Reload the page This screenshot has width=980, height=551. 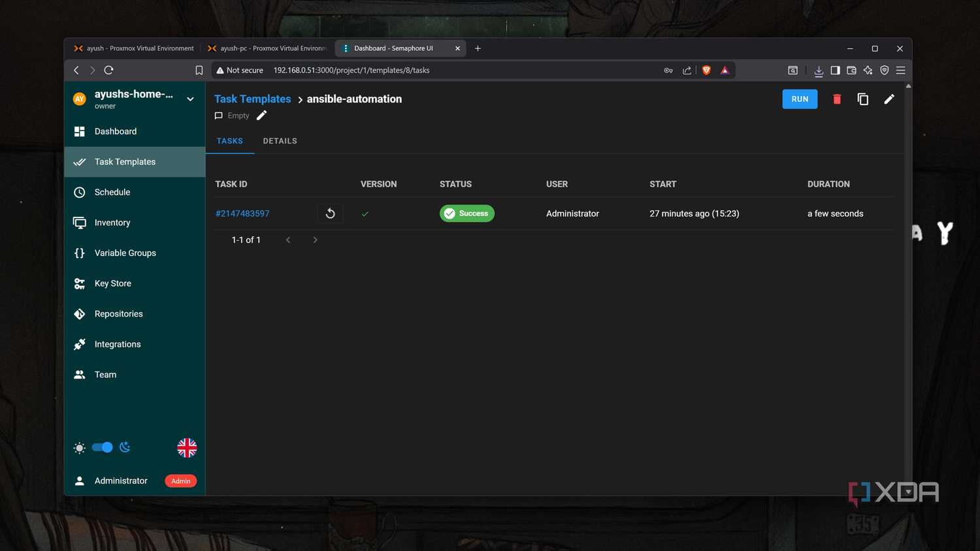(x=109, y=71)
